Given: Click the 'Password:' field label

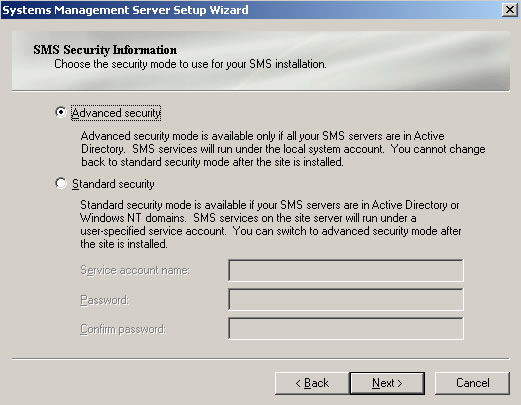Looking at the screenshot, I should [104, 300].
